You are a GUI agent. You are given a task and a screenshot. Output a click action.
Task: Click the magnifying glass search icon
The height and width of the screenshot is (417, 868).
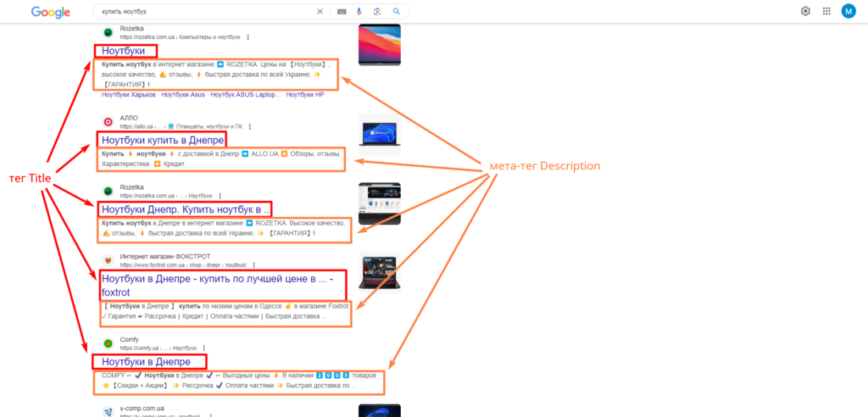coord(397,12)
